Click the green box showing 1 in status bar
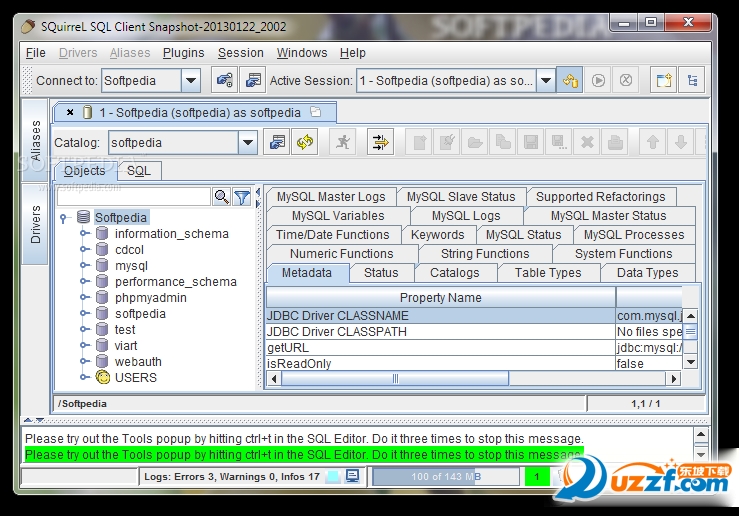Screen dimensions: 739x516 537,476
